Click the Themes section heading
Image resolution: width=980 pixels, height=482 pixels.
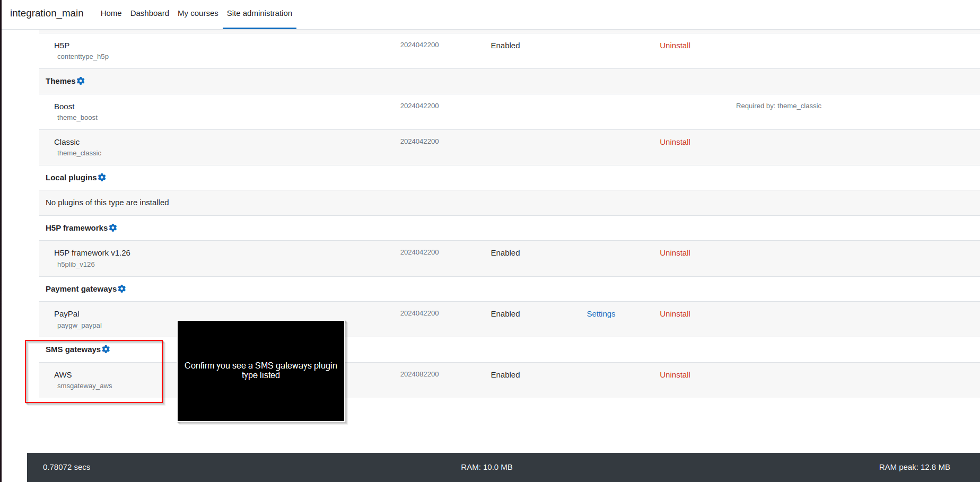point(60,81)
